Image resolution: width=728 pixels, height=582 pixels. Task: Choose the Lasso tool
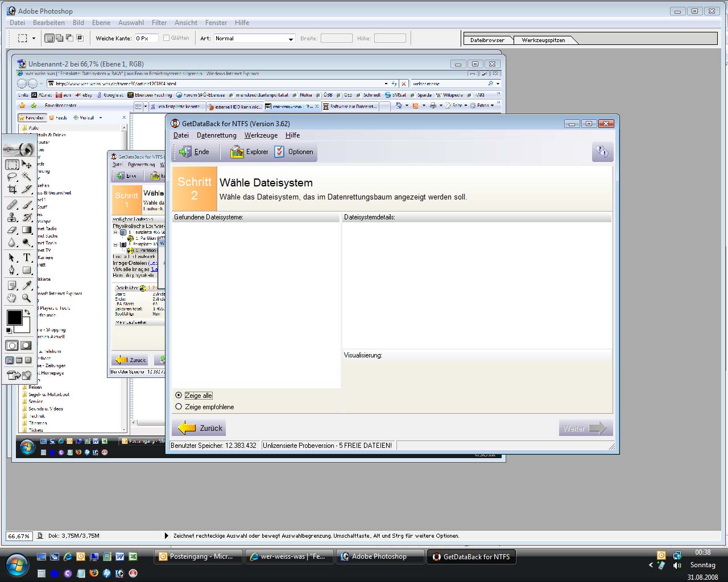(x=12, y=177)
